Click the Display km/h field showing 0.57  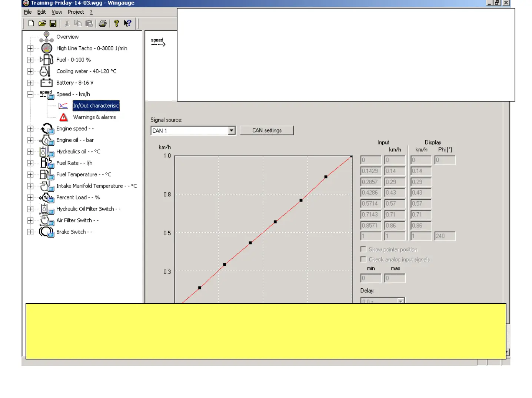[x=421, y=203]
